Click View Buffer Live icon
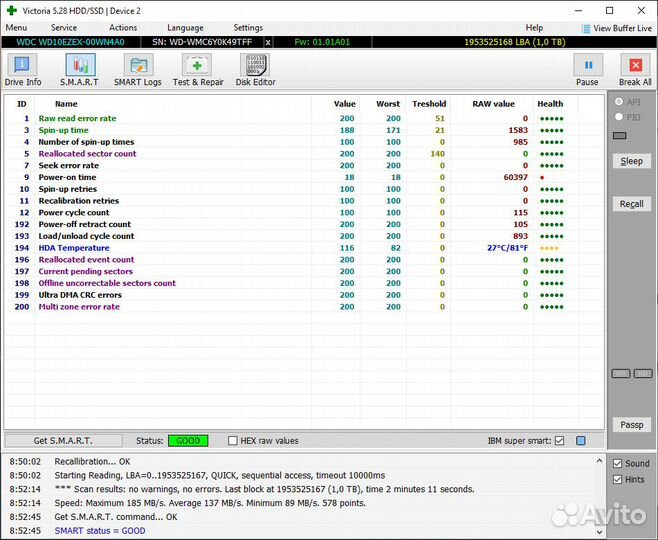 (x=587, y=28)
